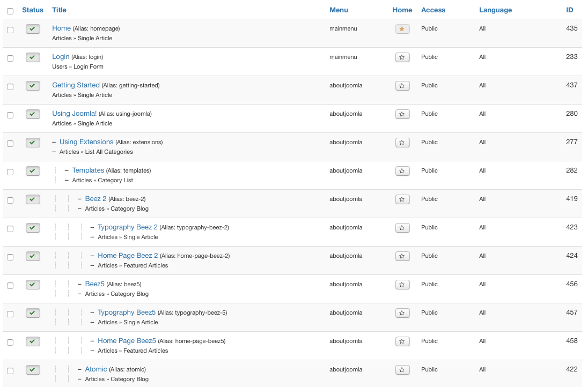Toggle status checkmark for Using Joomla!
588x387 pixels.
pyautogui.click(x=33, y=114)
